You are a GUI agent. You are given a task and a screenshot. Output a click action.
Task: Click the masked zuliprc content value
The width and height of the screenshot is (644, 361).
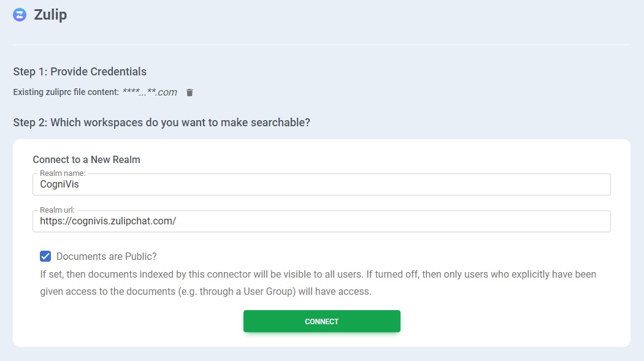pos(150,93)
